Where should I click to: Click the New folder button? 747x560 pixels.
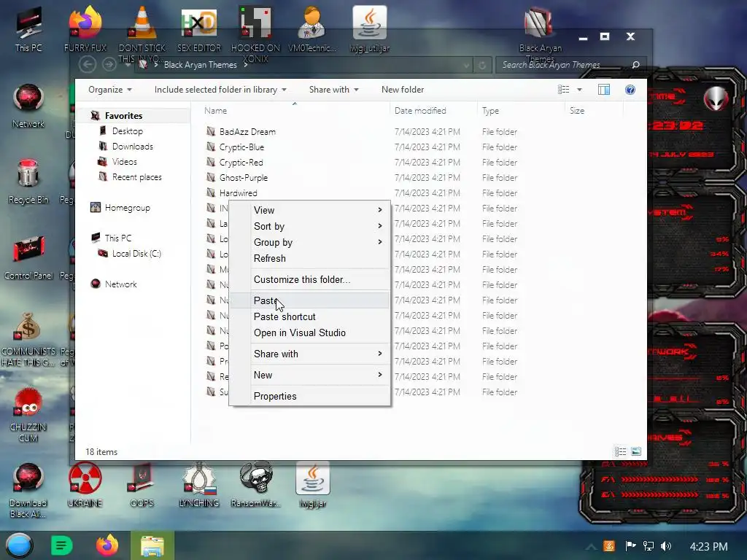[x=403, y=90]
